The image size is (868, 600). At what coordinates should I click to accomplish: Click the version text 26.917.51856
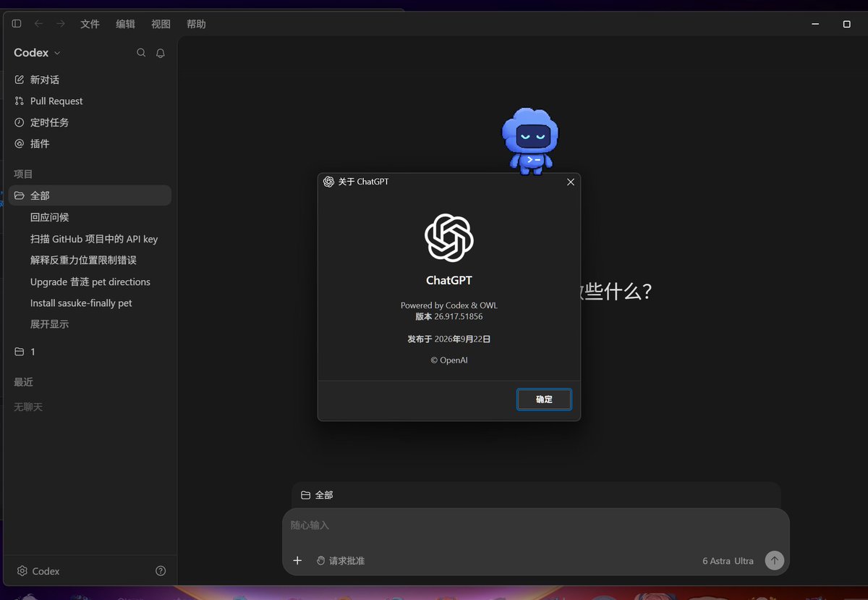click(x=459, y=316)
